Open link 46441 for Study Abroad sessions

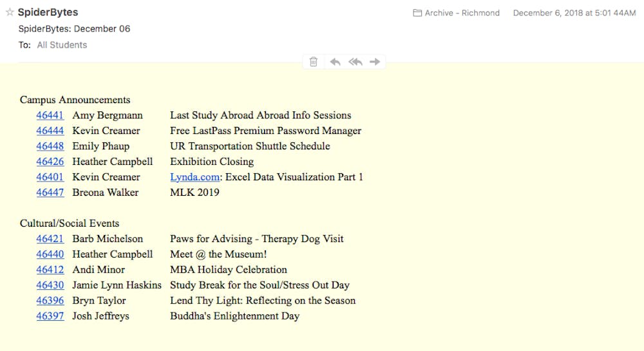pyautogui.click(x=50, y=115)
